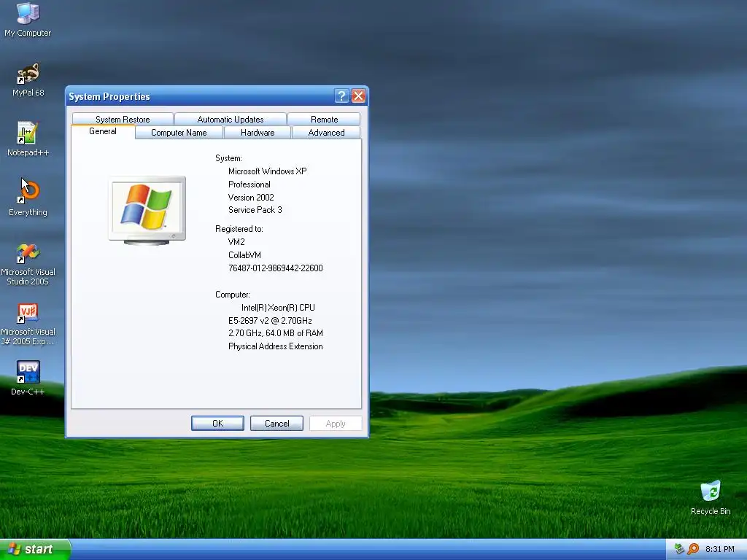Viewport: 747px width, 560px height.
Task: Open the Computer Name tab
Action: tap(179, 133)
